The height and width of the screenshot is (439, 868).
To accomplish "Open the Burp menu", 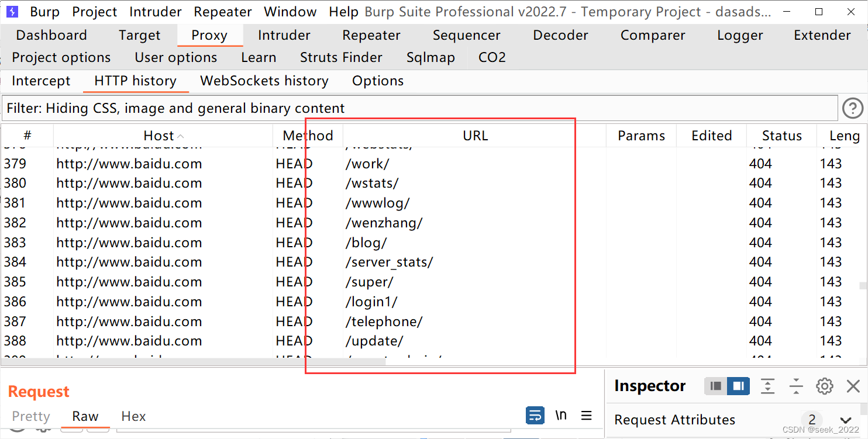I will [45, 12].
